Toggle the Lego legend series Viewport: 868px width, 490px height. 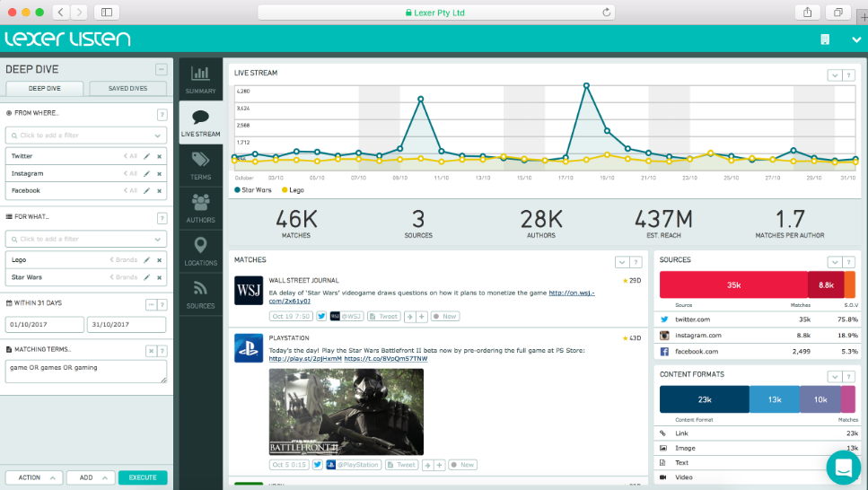point(293,190)
